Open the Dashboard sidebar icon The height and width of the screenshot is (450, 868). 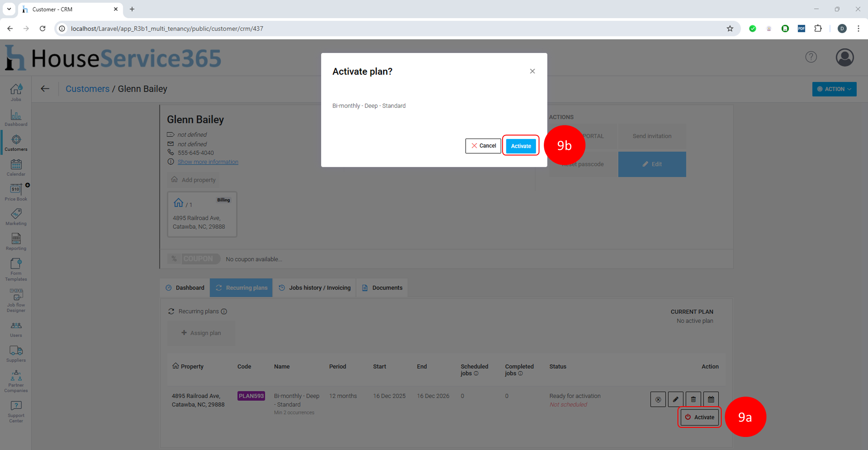point(16,118)
